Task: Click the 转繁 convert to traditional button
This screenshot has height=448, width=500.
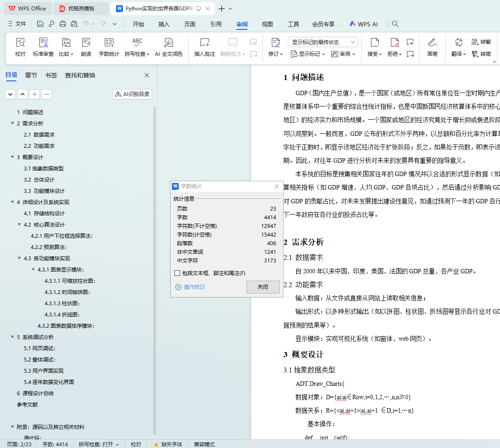Action: [x=481, y=42]
